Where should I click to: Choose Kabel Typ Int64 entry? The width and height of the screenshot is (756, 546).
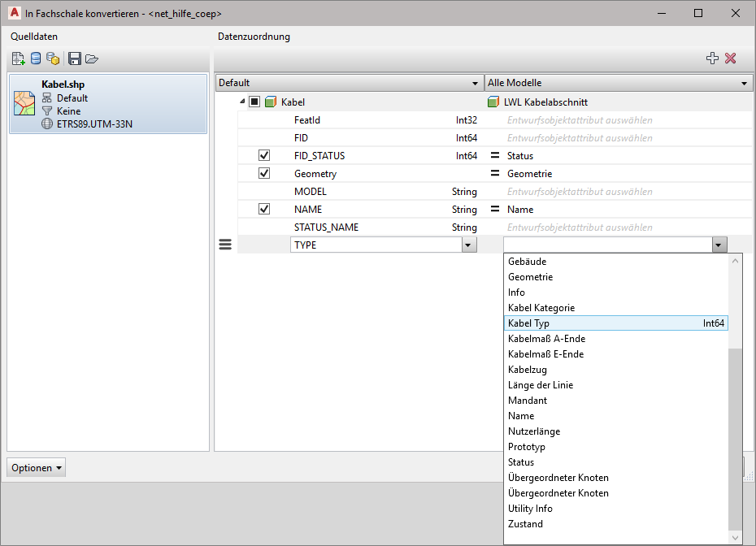click(x=615, y=323)
